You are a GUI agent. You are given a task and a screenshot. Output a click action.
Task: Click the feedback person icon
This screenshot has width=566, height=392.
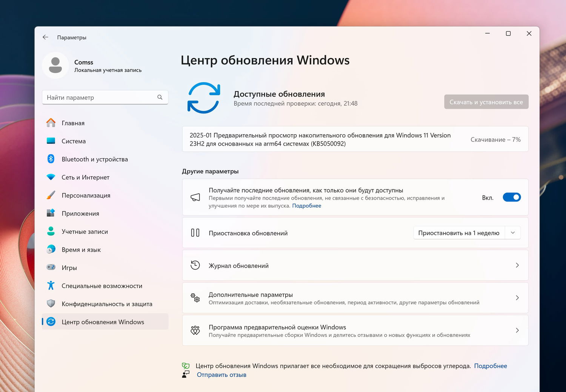tap(186, 374)
